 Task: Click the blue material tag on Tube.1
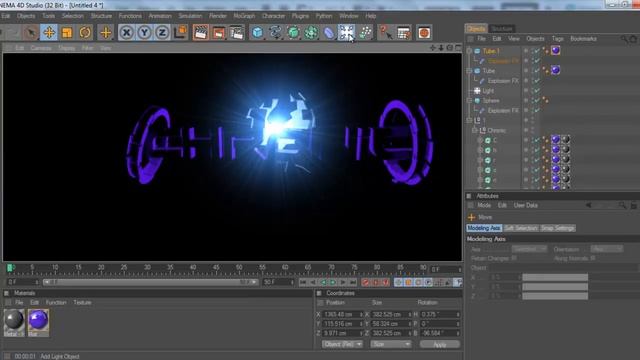click(556, 51)
